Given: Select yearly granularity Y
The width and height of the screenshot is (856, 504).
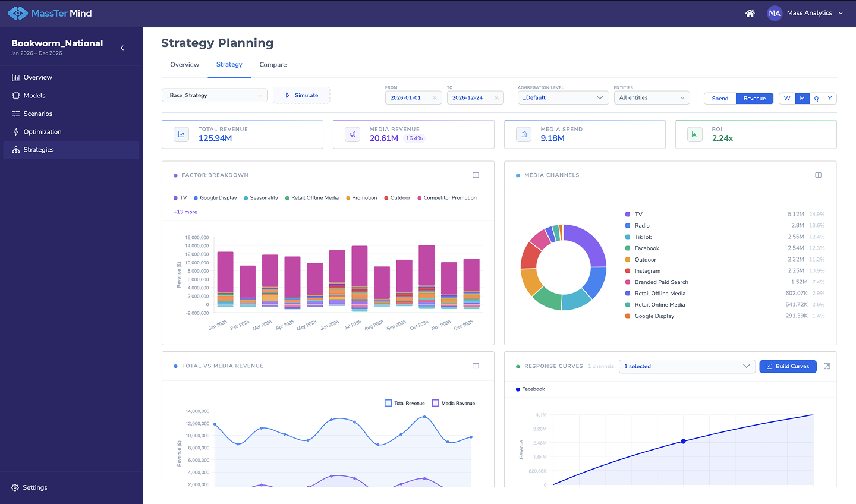Looking at the screenshot, I should (x=830, y=99).
